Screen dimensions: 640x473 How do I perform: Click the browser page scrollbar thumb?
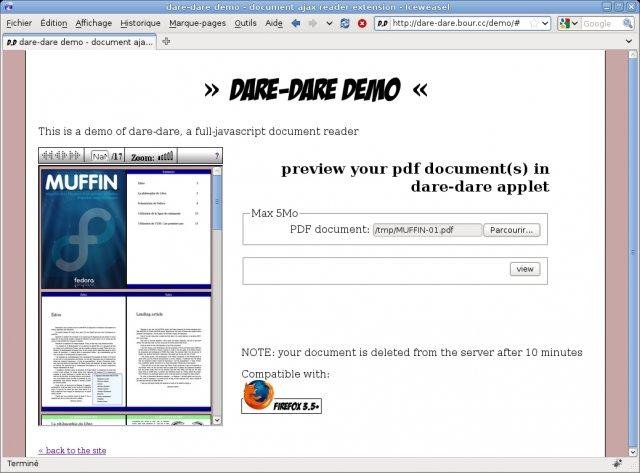pos(633,253)
